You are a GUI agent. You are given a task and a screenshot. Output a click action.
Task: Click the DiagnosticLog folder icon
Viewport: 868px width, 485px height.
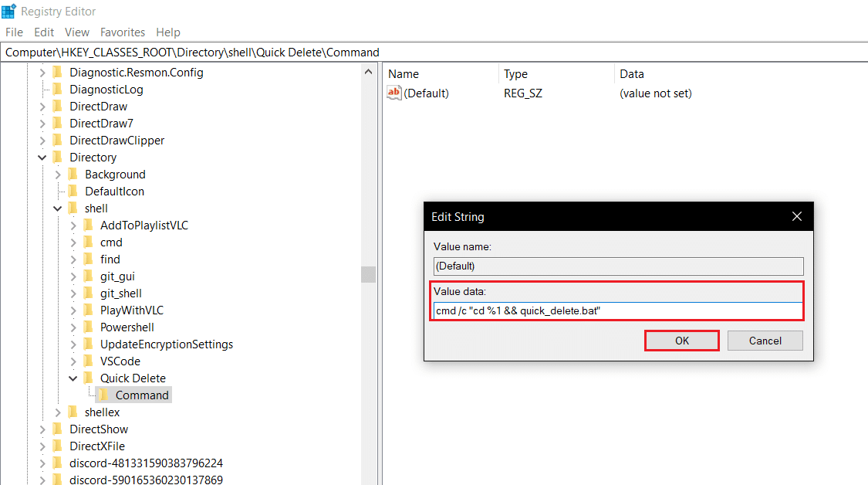tap(58, 90)
